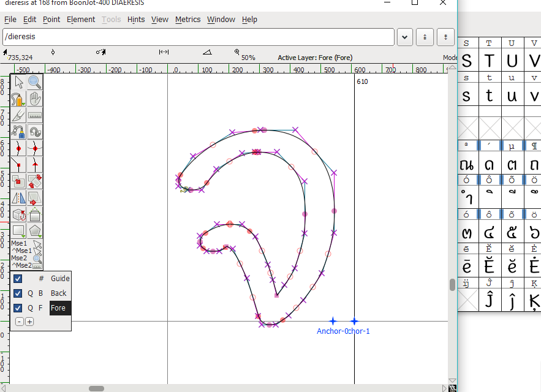Select the Flip selection tool
Viewport: 541px width, 392px height.
click(x=18, y=198)
